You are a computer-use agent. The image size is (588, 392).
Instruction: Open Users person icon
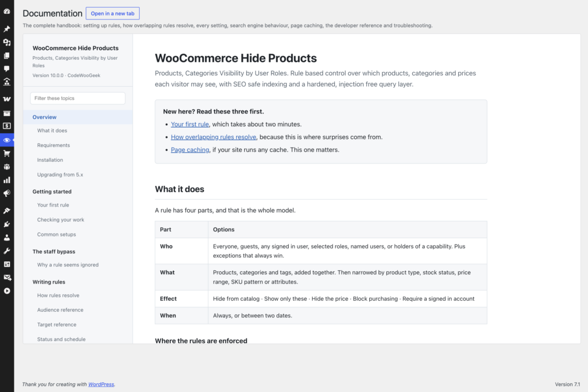click(7, 238)
